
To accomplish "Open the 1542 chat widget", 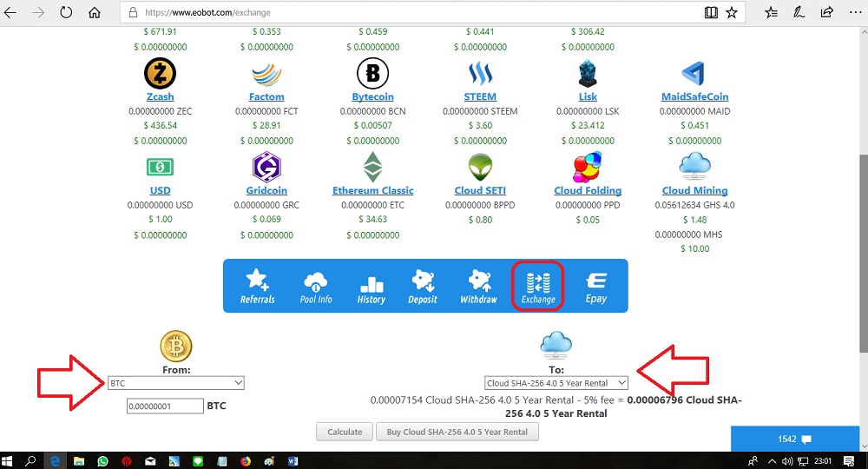I will [x=795, y=439].
